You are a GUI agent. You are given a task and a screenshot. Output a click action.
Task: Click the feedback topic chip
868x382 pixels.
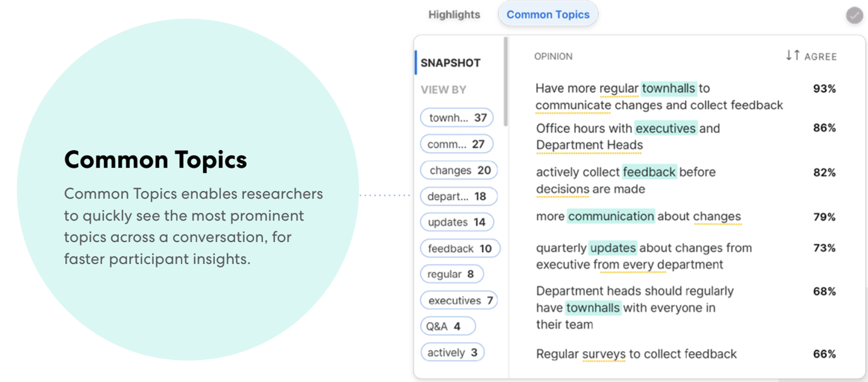[460, 248]
